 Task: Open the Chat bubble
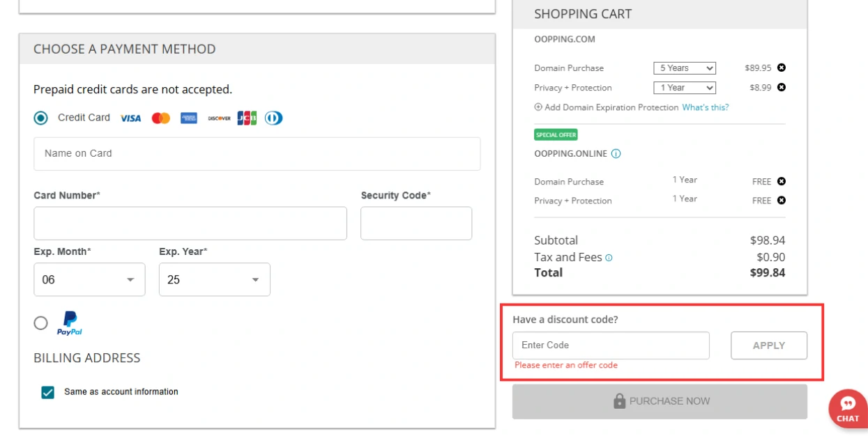[848, 408]
